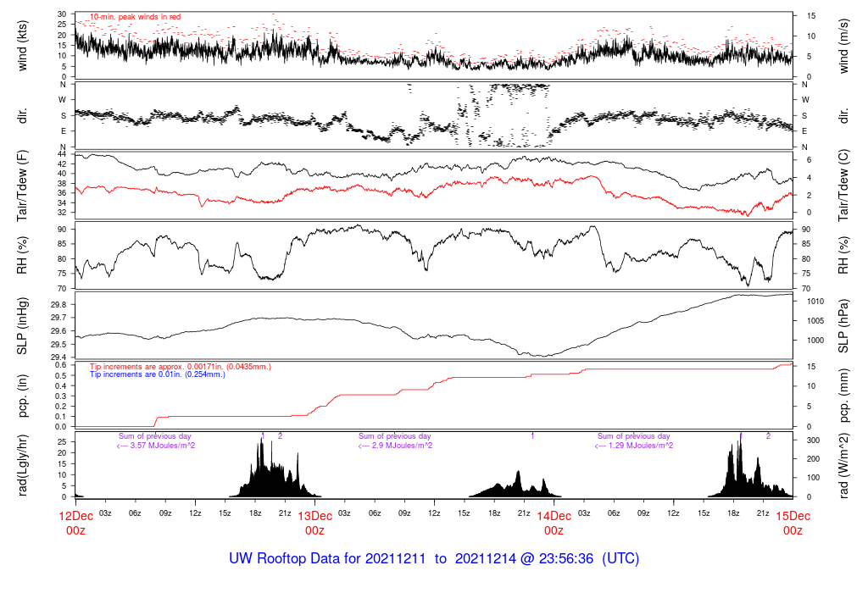
Task: Select the '0.6' tick on the precipitation axis
Action: (61, 365)
